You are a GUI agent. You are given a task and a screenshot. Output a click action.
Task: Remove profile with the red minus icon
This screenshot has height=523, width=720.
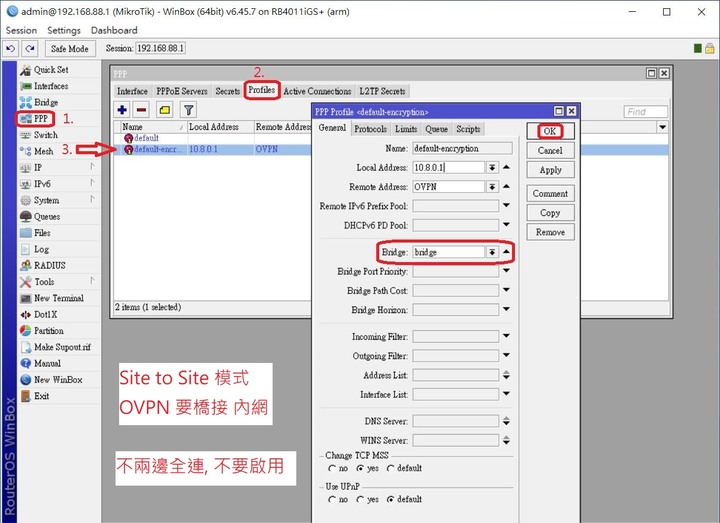click(x=141, y=110)
